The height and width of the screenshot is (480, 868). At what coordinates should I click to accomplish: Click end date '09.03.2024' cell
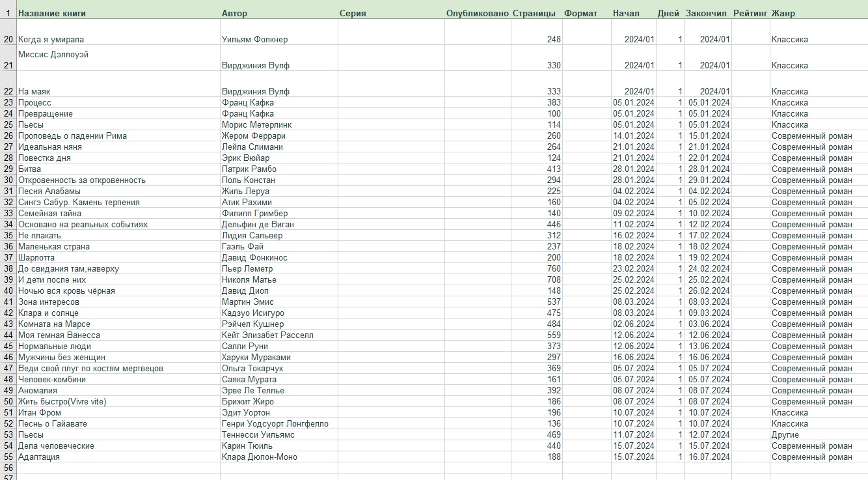tap(707, 313)
